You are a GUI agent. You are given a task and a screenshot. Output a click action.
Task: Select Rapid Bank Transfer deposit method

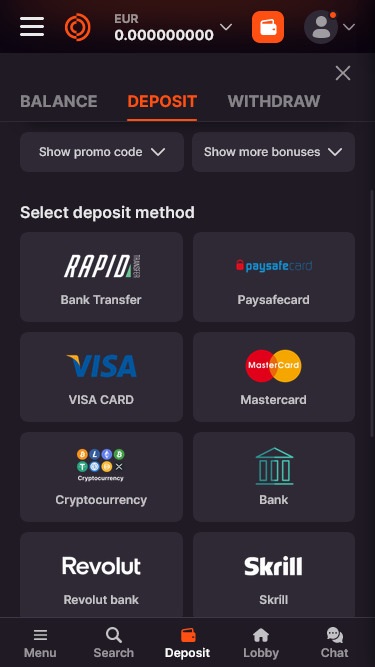pyautogui.click(x=101, y=277)
